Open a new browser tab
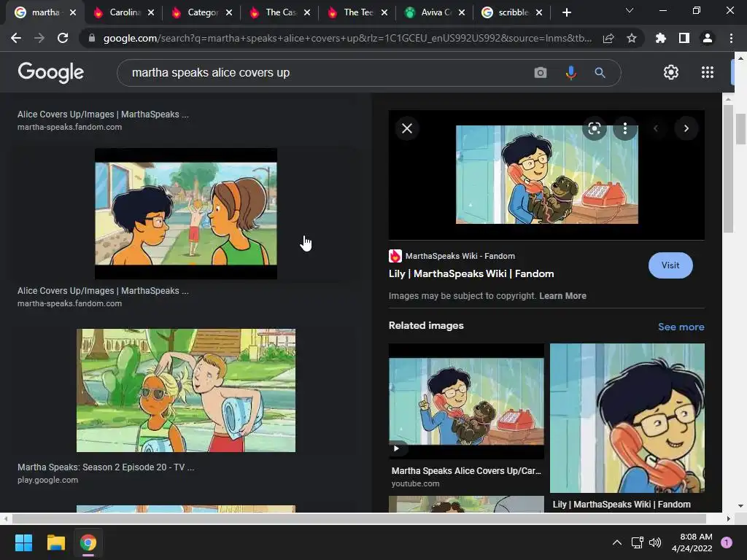747x560 pixels. coord(566,12)
